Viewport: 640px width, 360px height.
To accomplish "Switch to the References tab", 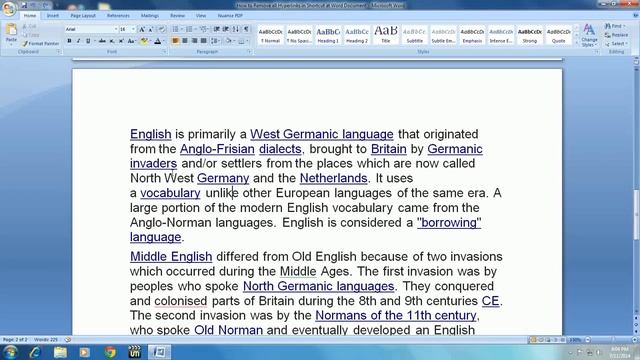I will [x=118, y=16].
